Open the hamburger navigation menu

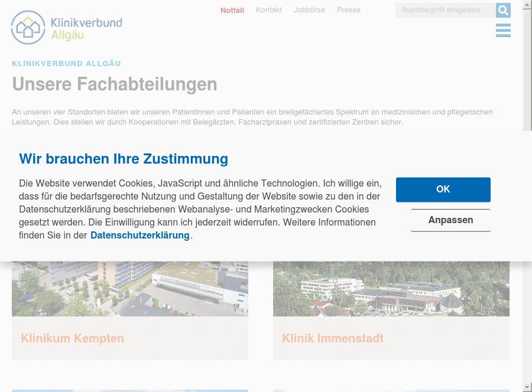pos(503,30)
